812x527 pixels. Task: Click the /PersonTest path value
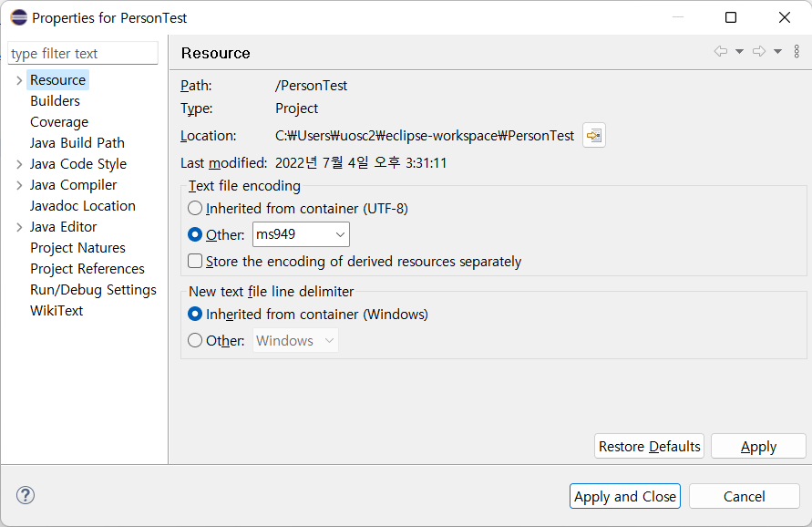click(x=312, y=86)
